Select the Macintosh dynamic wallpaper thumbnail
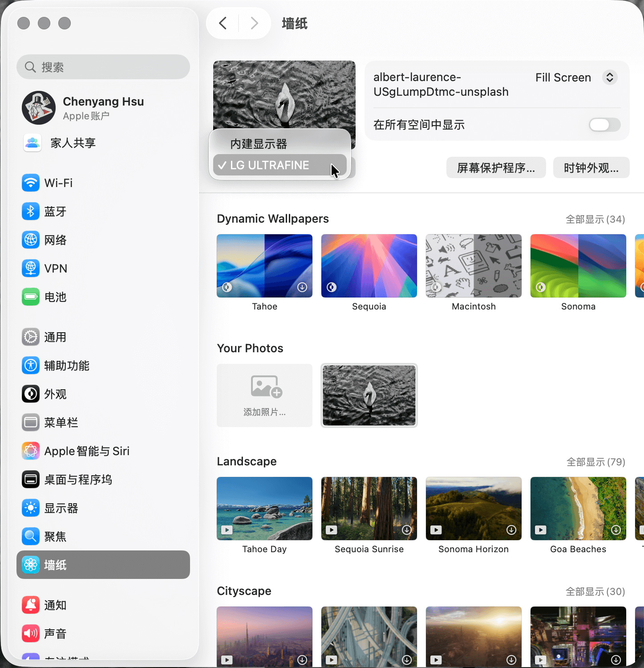This screenshot has width=644, height=668. pos(474,266)
